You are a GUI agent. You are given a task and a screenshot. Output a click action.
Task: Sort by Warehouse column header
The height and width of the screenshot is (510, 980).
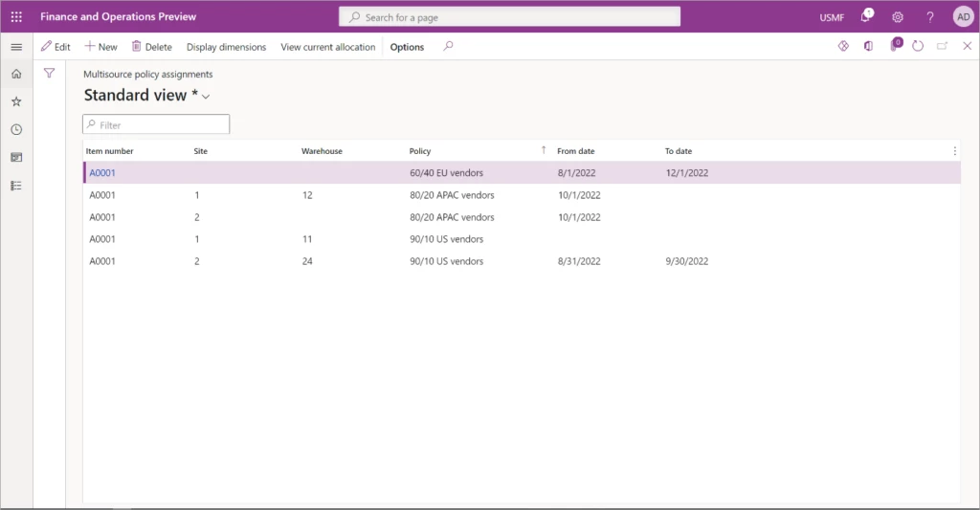(x=322, y=151)
